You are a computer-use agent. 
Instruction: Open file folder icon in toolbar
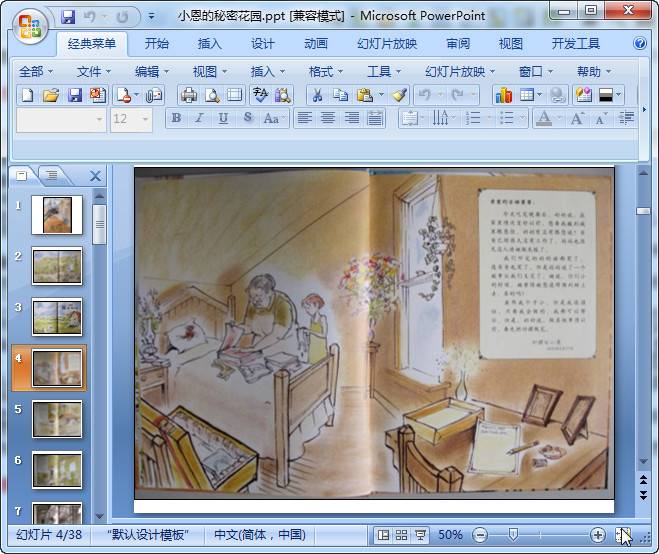coord(51,95)
